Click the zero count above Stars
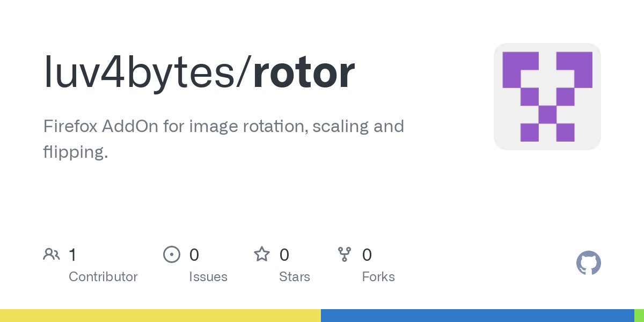The height and width of the screenshot is (322, 644). click(284, 254)
